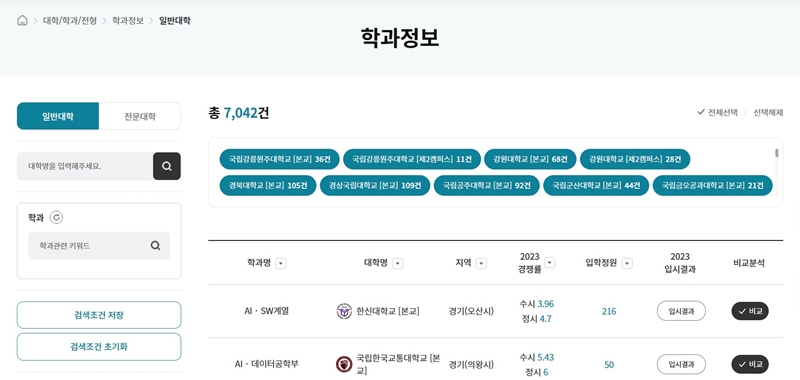Reset the 학과 filter with refresh icon

56,218
